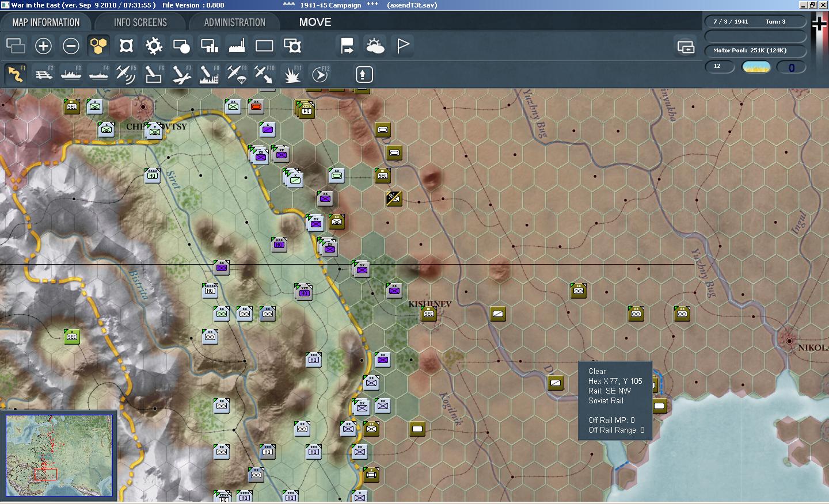Image resolution: width=829 pixels, height=504 pixels.
Task: Select the green SEC unit counter
Action: (72, 337)
